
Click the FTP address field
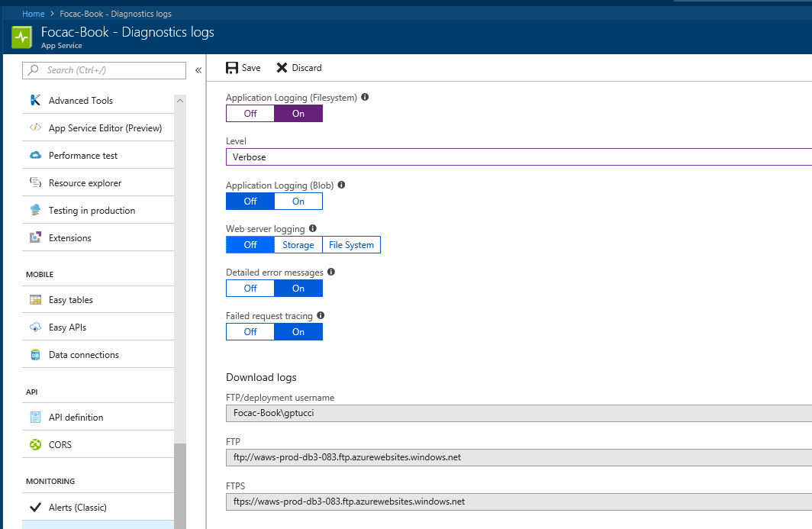click(x=519, y=457)
